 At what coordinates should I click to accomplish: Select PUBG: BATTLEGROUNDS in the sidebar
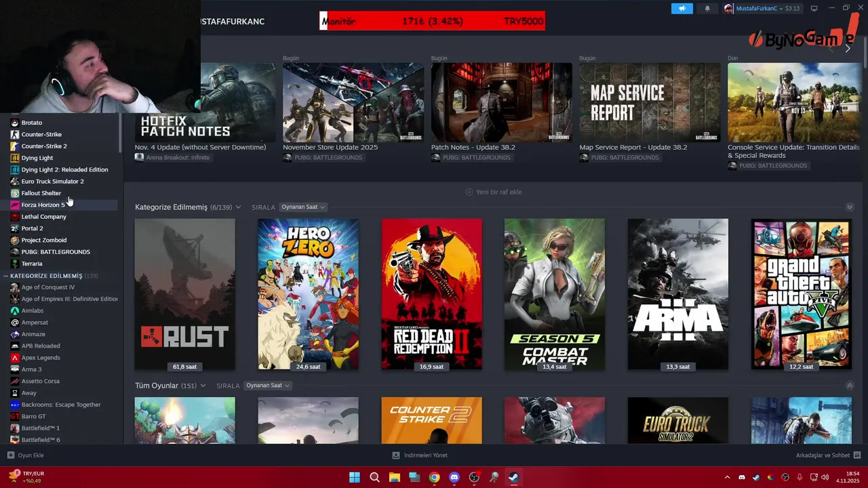point(56,251)
